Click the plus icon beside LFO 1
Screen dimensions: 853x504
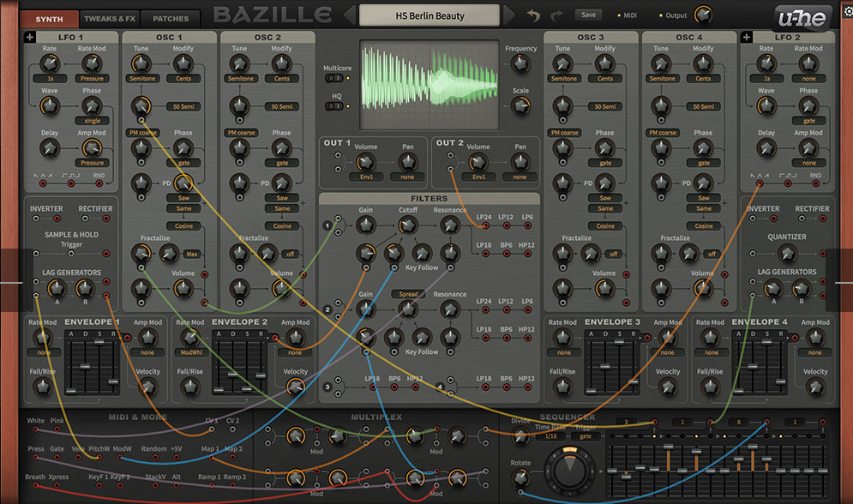(x=29, y=37)
